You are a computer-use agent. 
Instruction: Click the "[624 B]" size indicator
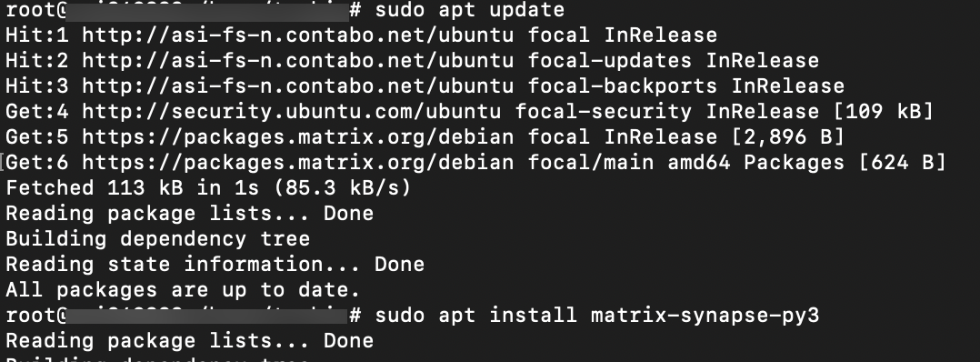(x=903, y=163)
